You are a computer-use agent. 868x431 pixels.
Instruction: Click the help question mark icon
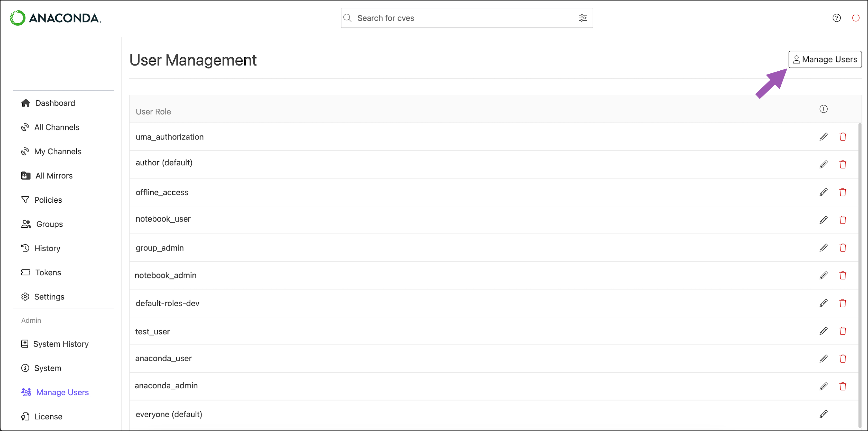836,18
